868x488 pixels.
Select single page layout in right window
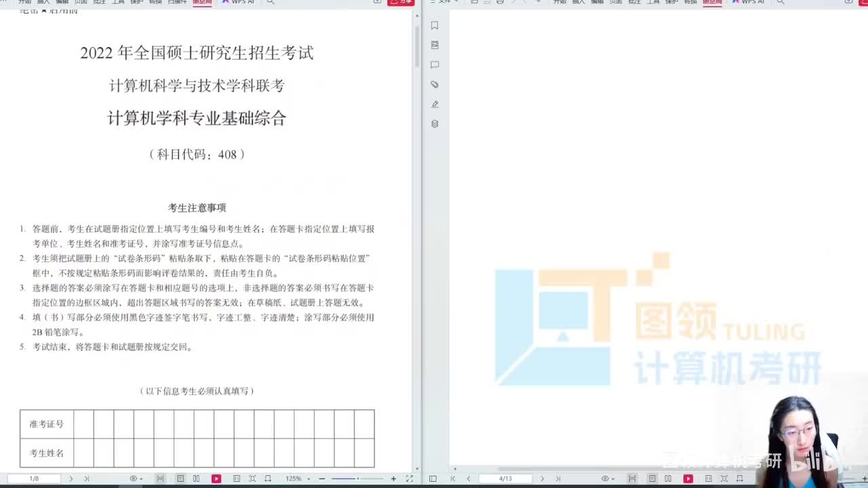(652, 479)
